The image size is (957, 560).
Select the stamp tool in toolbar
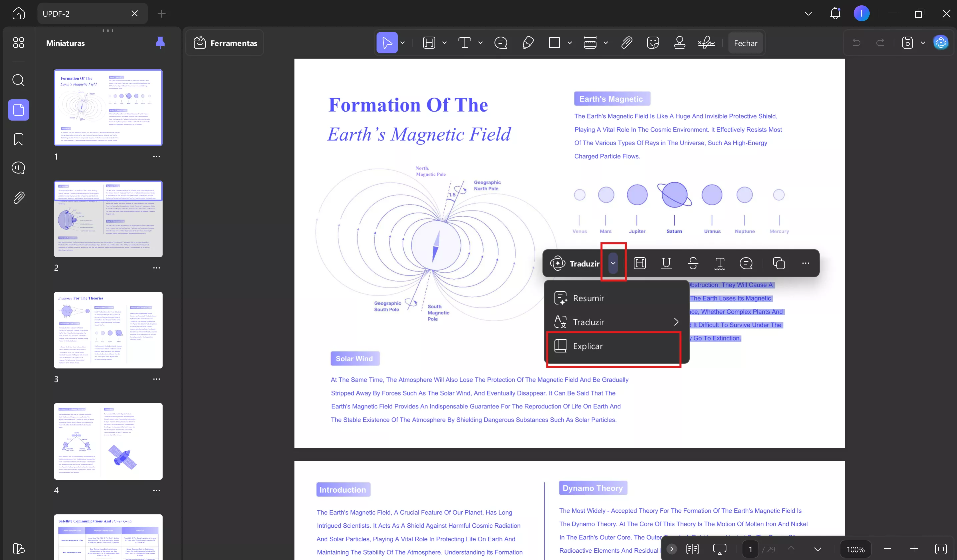679,43
